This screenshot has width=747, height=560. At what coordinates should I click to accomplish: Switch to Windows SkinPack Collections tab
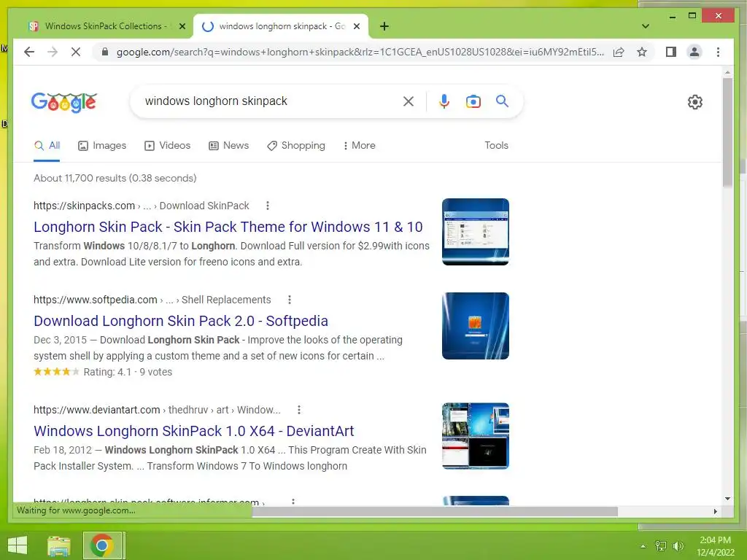pos(102,26)
